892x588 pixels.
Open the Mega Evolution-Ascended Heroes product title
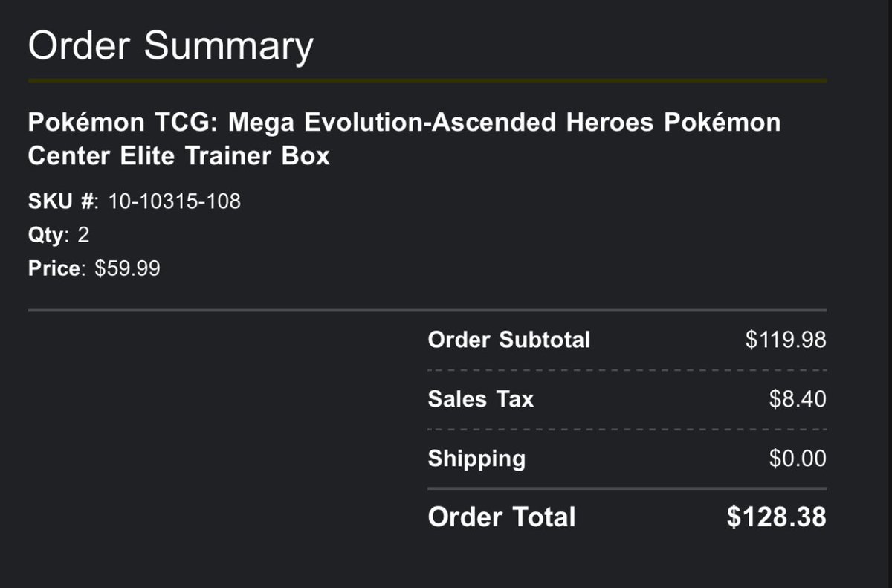[x=404, y=139]
